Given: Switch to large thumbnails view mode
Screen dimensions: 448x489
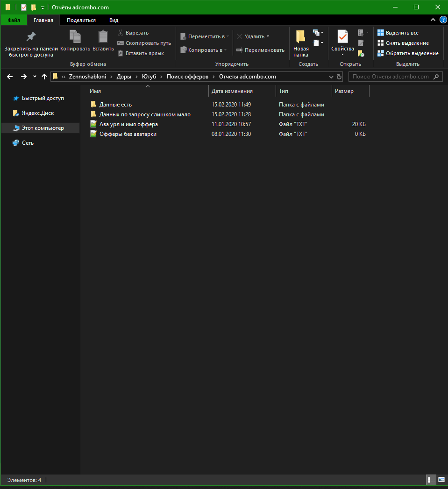Looking at the screenshot, I should click(441, 480).
